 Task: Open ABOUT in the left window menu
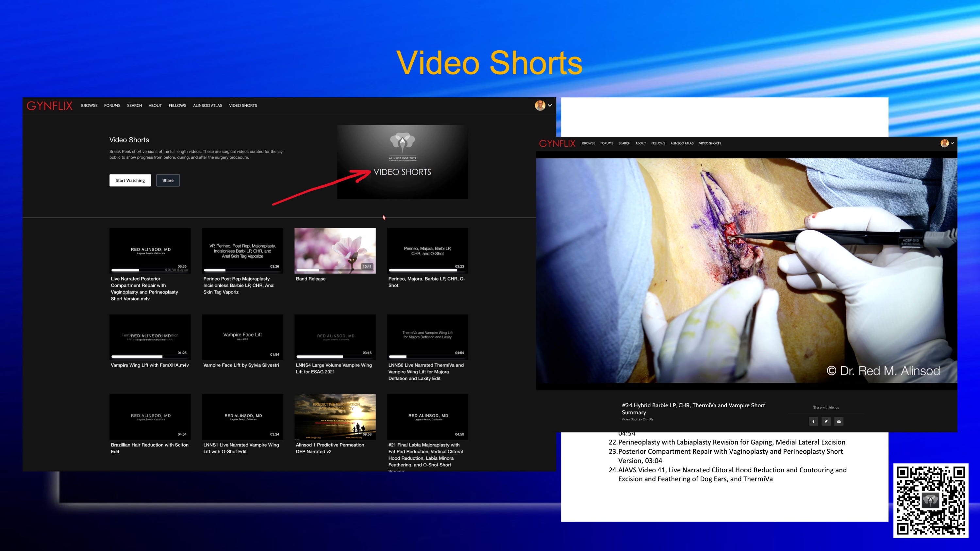(x=155, y=105)
